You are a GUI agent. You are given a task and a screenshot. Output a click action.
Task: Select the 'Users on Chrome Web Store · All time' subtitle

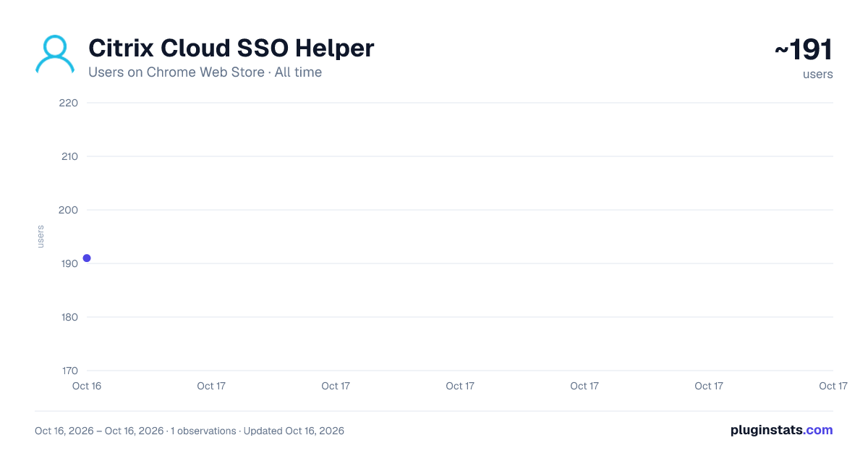(x=205, y=72)
